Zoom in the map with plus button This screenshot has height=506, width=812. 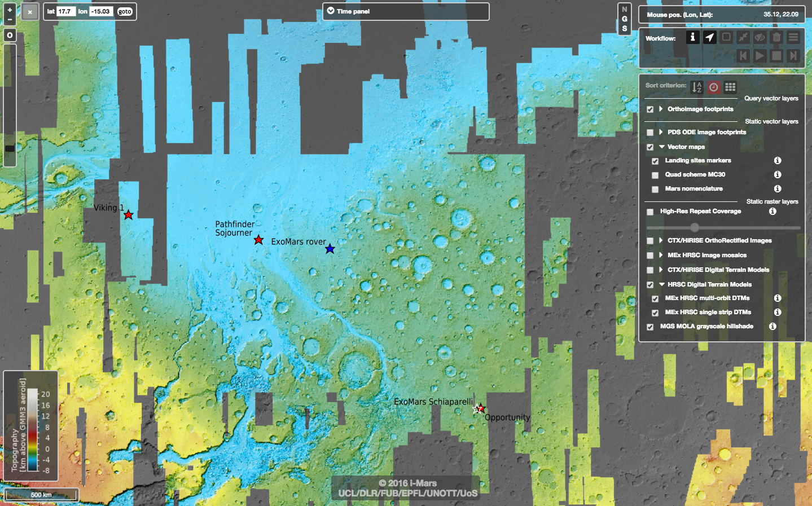click(x=10, y=10)
